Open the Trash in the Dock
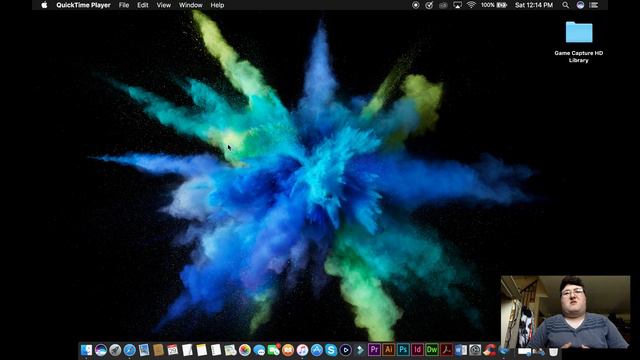640x360 pixels. (553, 351)
